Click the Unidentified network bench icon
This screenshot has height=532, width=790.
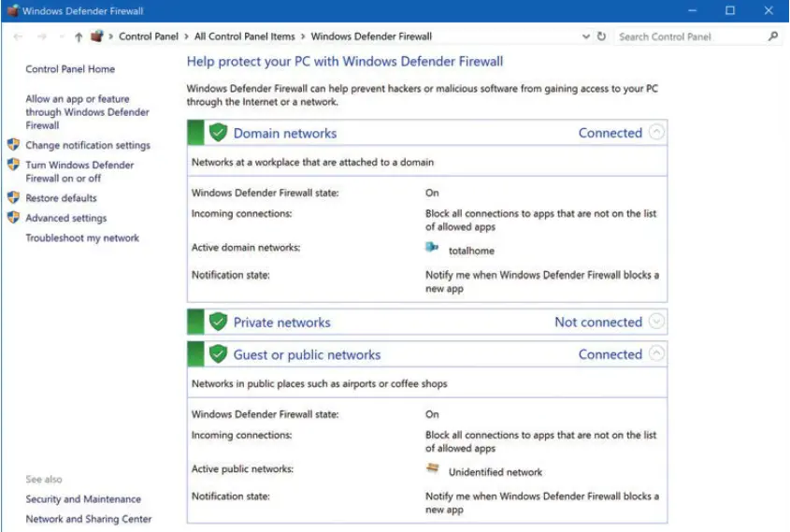[432, 469]
